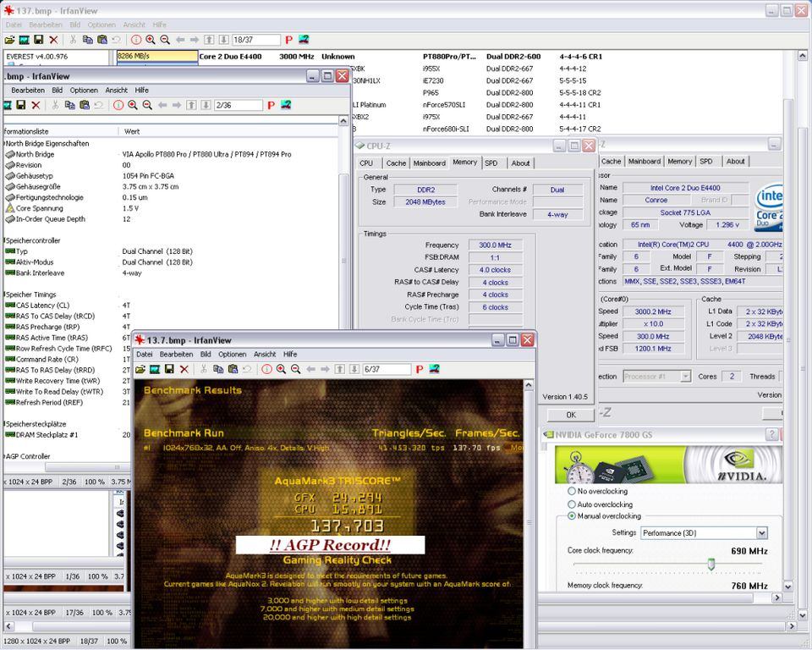The width and height of the screenshot is (812, 650).
Task: Click Paste icon in 137.bmp window toolbar
Action: click(102, 40)
